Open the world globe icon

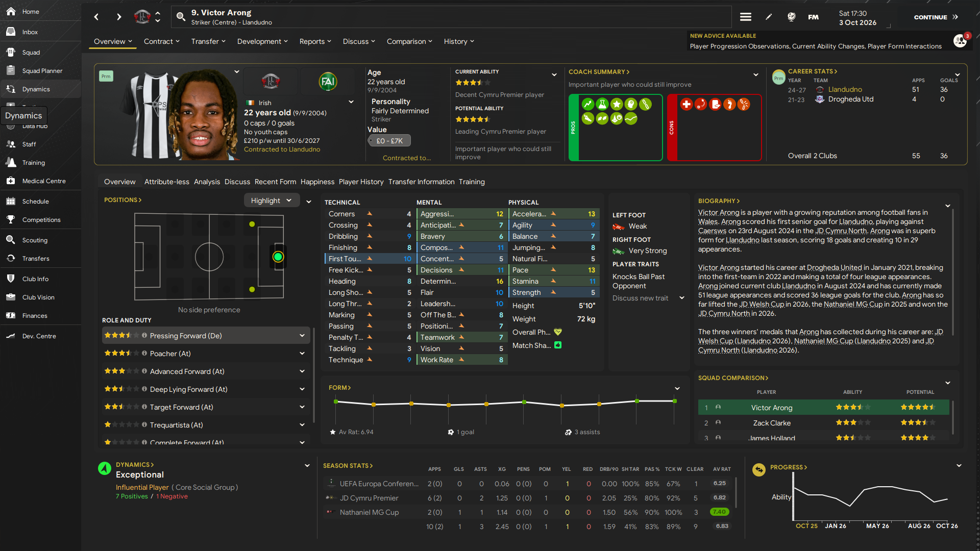coord(791,17)
